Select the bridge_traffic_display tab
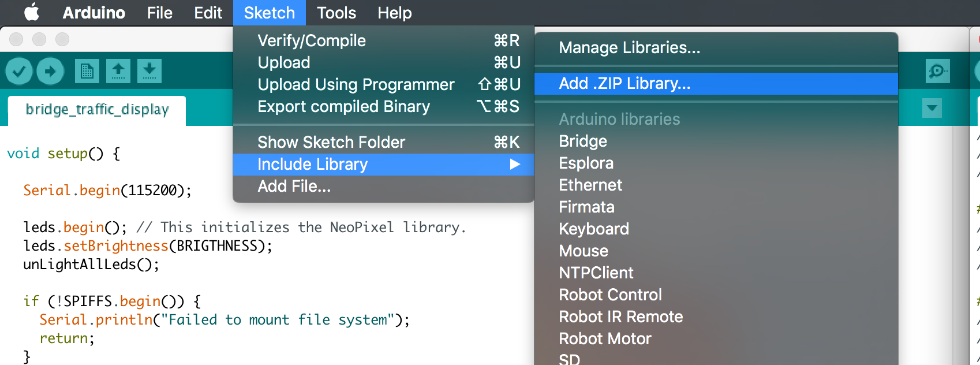The width and height of the screenshot is (980, 365). (97, 110)
